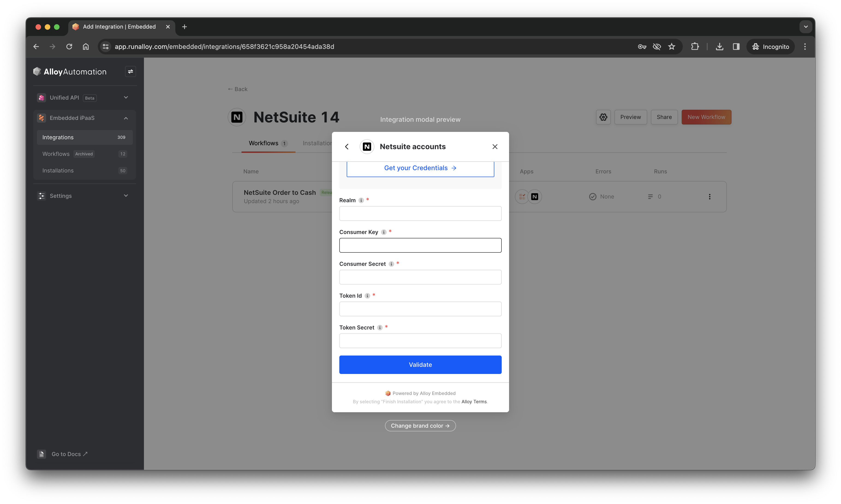This screenshot has height=504, width=841.
Task: Focus the Consumer Secret input field
Action: (x=420, y=277)
